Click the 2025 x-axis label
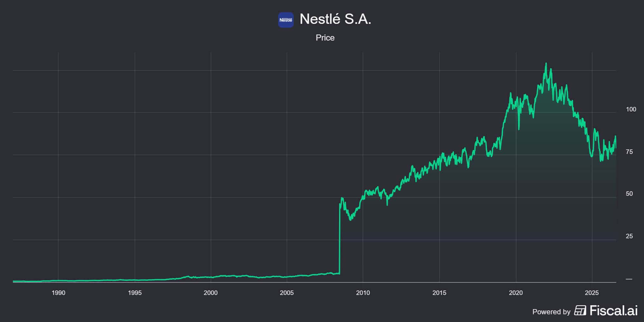The image size is (644, 322). (592, 293)
